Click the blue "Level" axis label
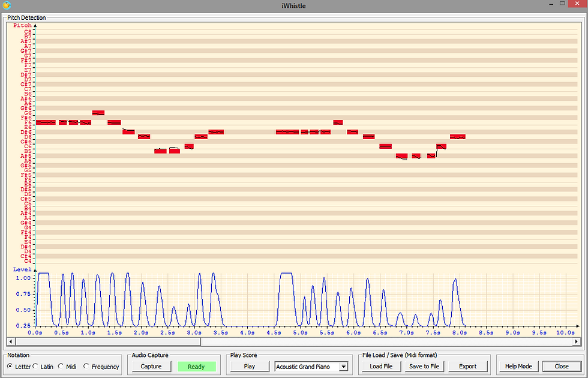This screenshot has height=378, width=588. (x=22, y=269)
